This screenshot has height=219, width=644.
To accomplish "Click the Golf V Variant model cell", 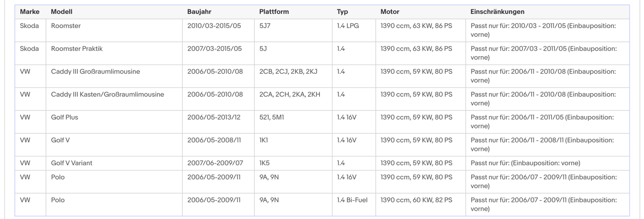I will point(71,163).
